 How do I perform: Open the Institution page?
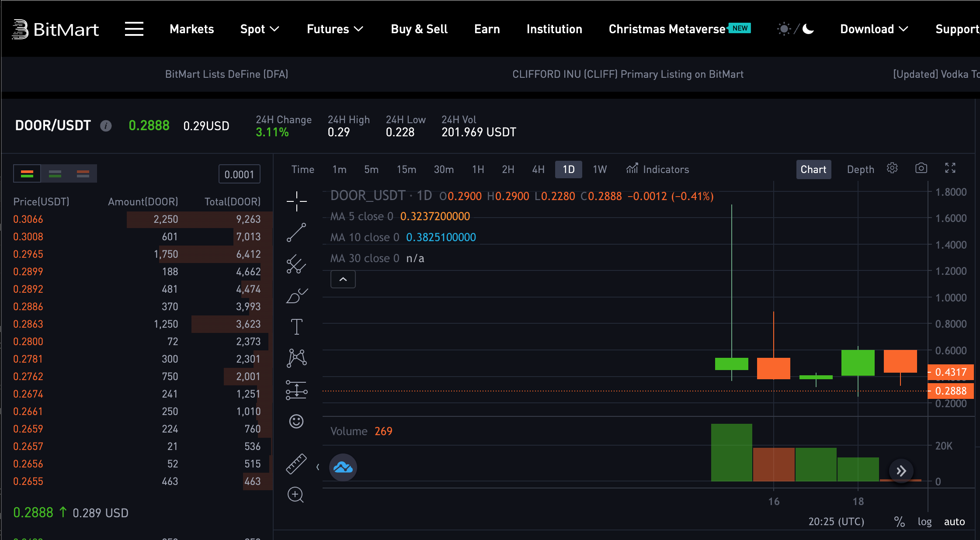[x=554, y=29]
